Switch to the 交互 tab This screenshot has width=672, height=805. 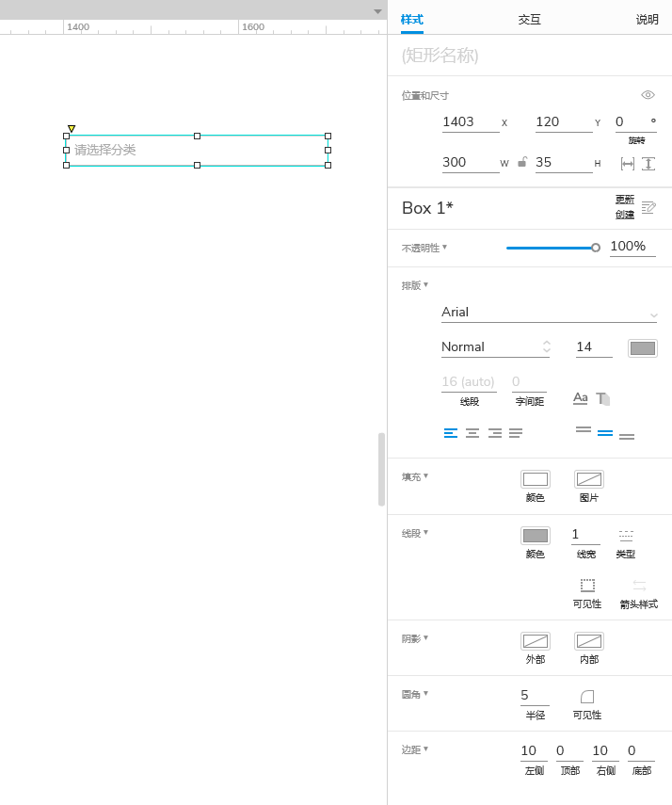tap(529, 20)
